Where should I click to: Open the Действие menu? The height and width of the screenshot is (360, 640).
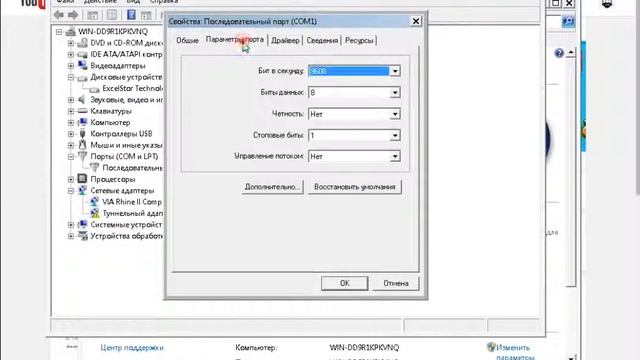tap(100, 2)
